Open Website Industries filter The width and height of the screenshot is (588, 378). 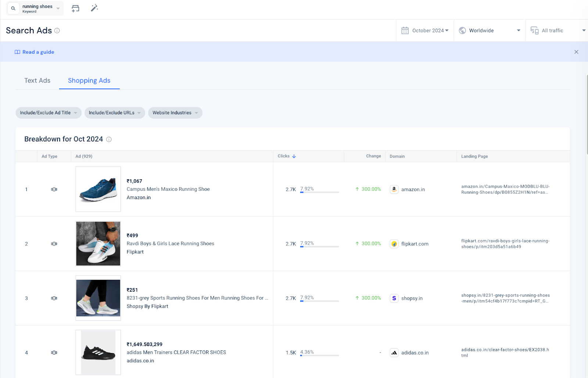point(175,113)
